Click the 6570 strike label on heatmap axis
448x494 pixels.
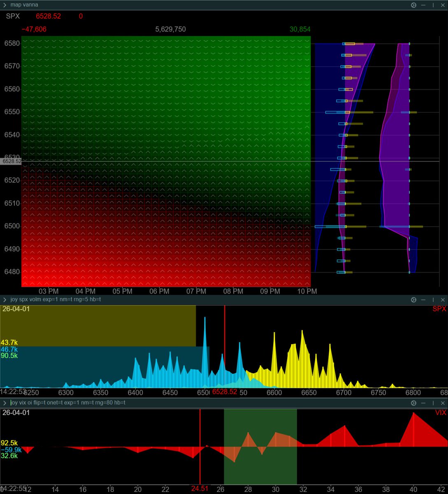point(12,66)
